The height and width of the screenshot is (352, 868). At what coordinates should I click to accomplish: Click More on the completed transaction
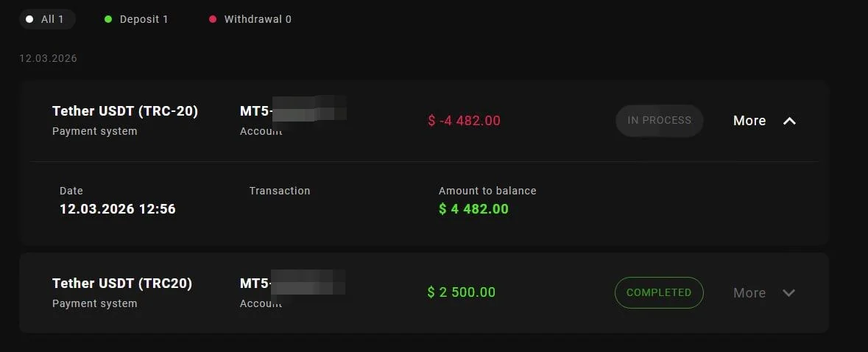(x=749, y=293)
